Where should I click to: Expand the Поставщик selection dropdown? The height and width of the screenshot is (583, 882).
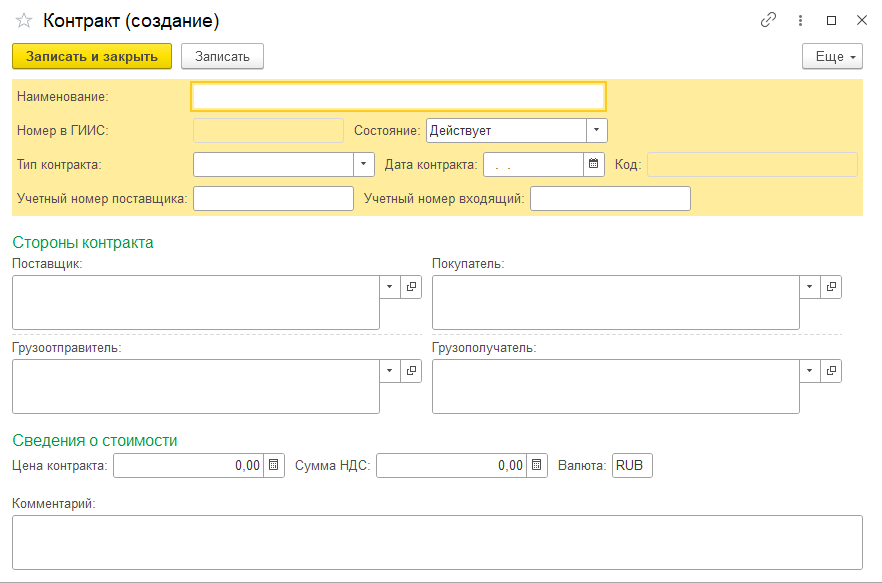click(390, 287)
